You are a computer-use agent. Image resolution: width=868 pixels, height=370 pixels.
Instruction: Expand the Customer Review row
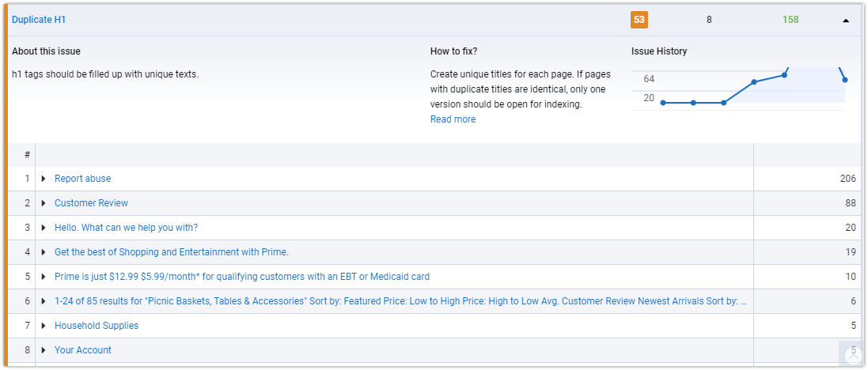coord(44,203)
